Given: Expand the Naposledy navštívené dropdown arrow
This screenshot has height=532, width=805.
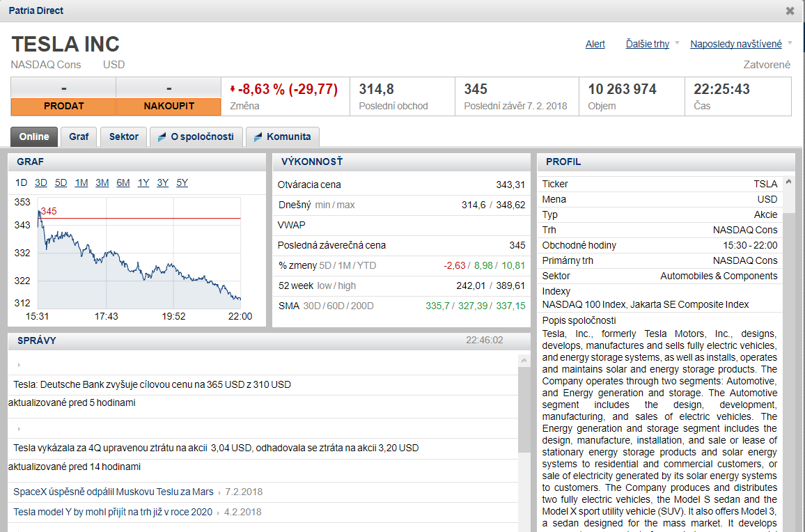Looking at the screenshot, I should [790, 43].
